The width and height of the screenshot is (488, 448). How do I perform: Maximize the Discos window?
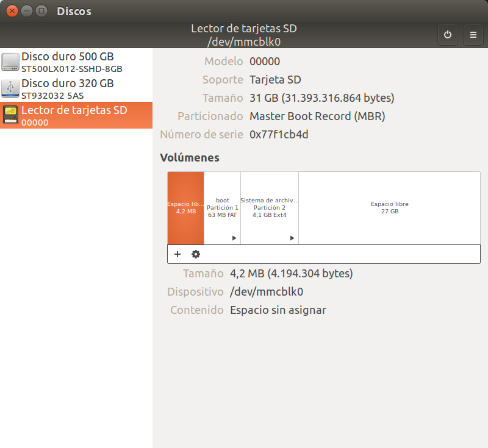pos(41,11)
